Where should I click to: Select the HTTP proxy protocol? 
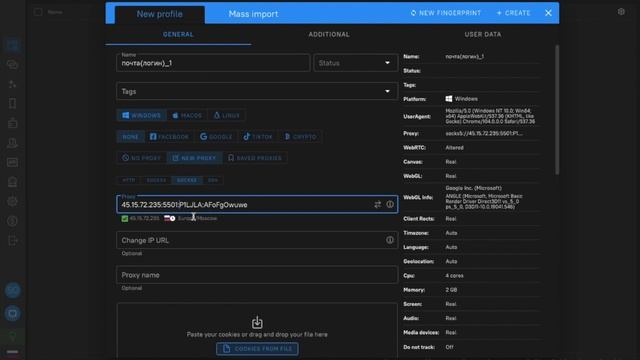click(129, 180)
